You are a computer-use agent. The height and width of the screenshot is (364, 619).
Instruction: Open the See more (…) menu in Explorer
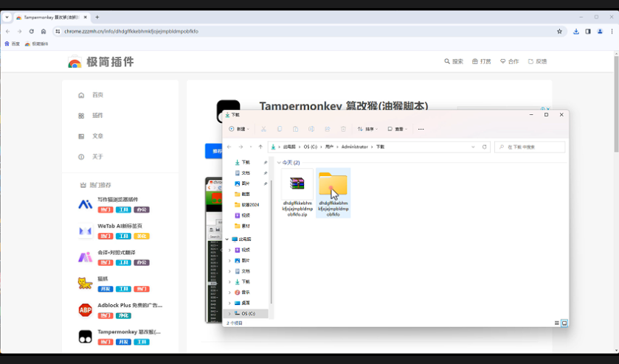pos(421,129)
